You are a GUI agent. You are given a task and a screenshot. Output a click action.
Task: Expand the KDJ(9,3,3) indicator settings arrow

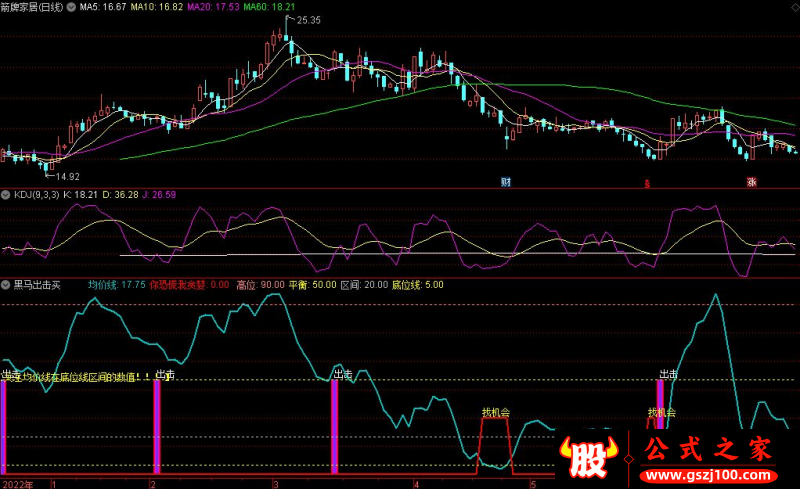(x=7, y=194)
